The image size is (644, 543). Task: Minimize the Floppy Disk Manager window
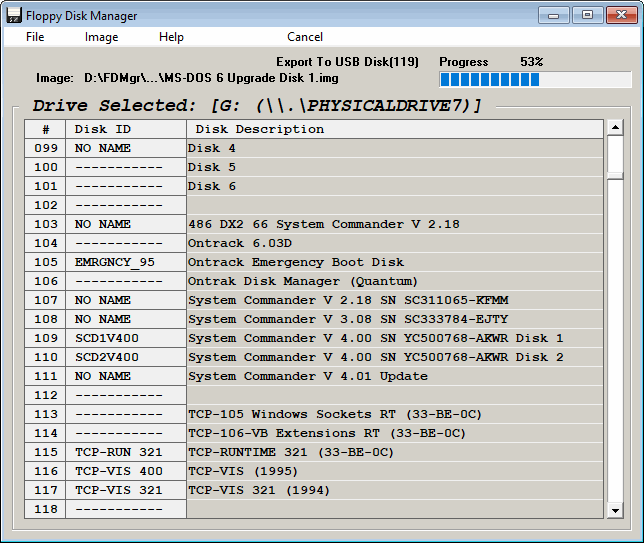click(554, 15)
